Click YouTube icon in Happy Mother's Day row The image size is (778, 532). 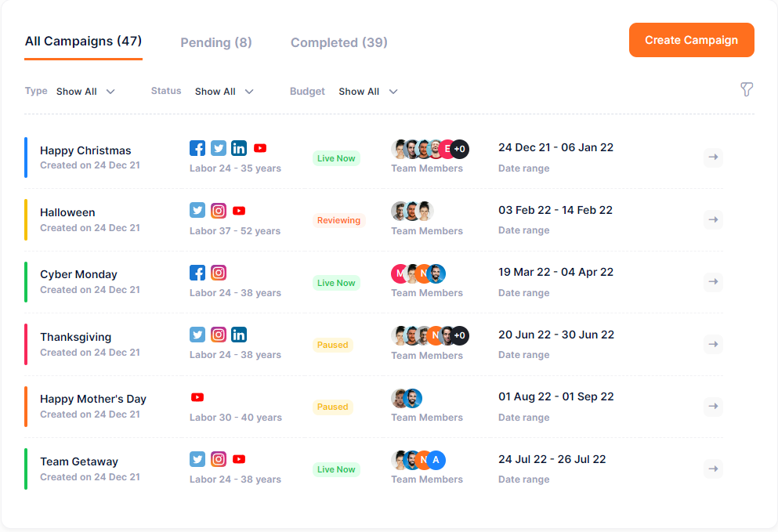197,397
